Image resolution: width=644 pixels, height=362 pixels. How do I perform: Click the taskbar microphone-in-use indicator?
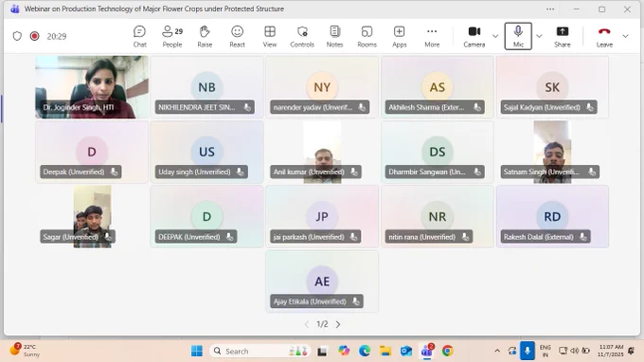pos(527,351)
